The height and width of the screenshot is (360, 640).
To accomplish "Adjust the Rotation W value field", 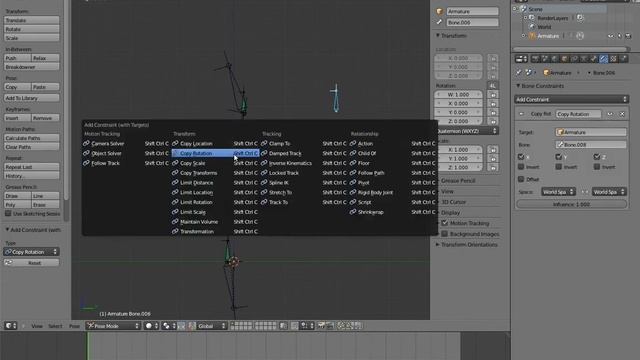I will [458, 94].
